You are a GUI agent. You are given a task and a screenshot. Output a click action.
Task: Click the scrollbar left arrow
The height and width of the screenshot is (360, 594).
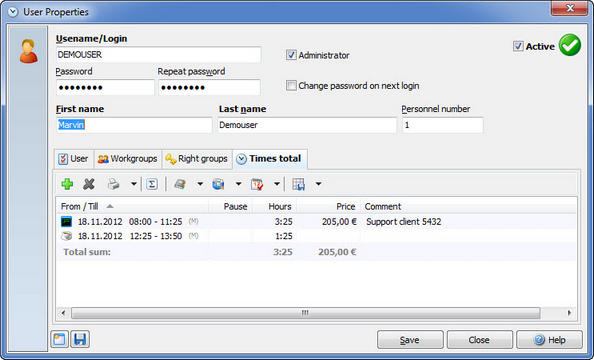pyautogui.click(x=63, y=313)
